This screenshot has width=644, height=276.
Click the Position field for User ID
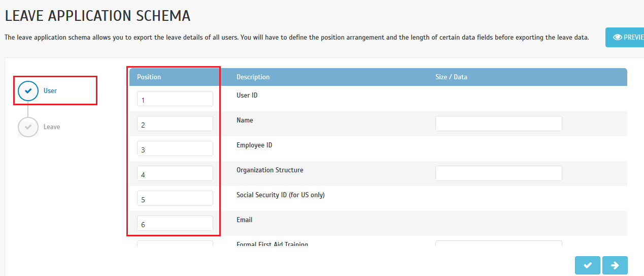(175, 99)
